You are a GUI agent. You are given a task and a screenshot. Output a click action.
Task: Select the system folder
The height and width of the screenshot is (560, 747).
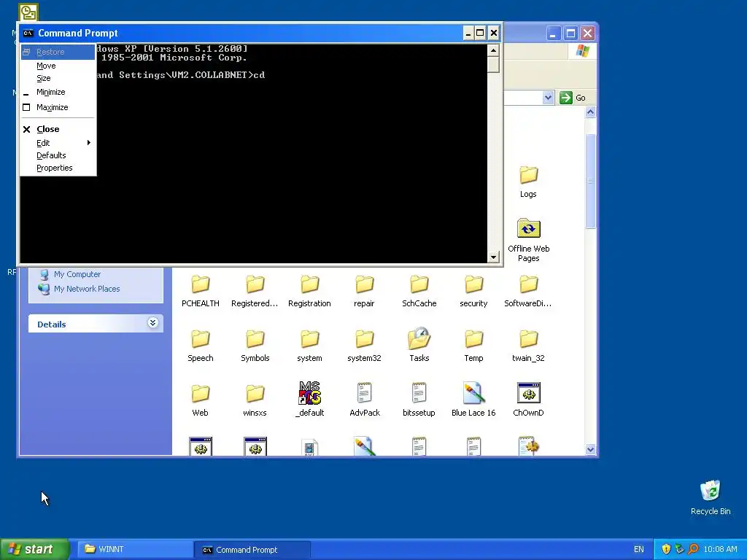click(x=309, y=346)
